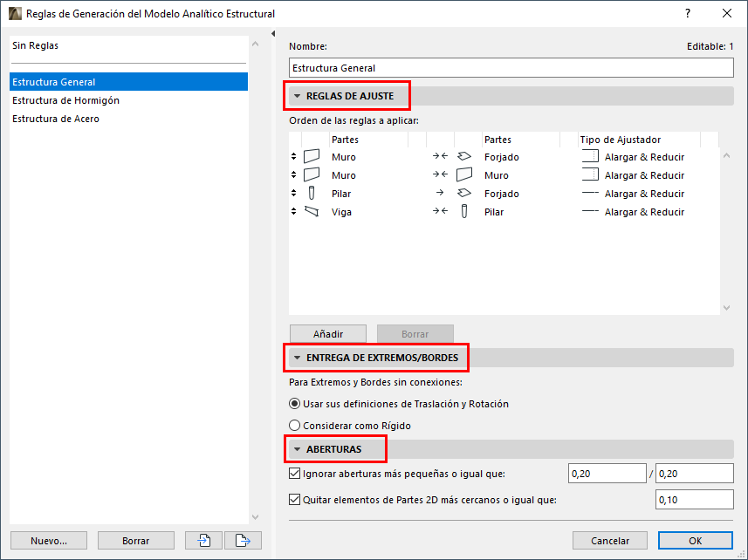Click left list scroll up arrow
The height and width of the screenshot is (560, 748).
pyautogui.click(x=255, y=44)
